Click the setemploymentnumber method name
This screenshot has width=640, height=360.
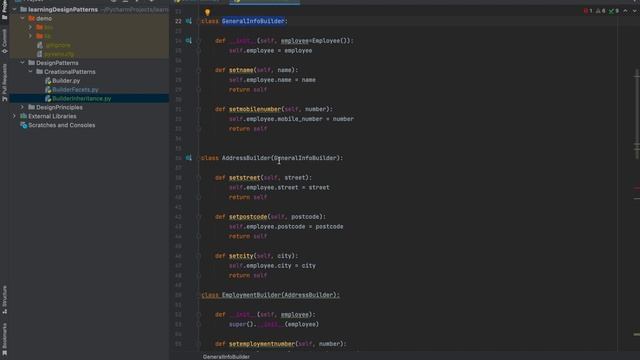point(262,344)
